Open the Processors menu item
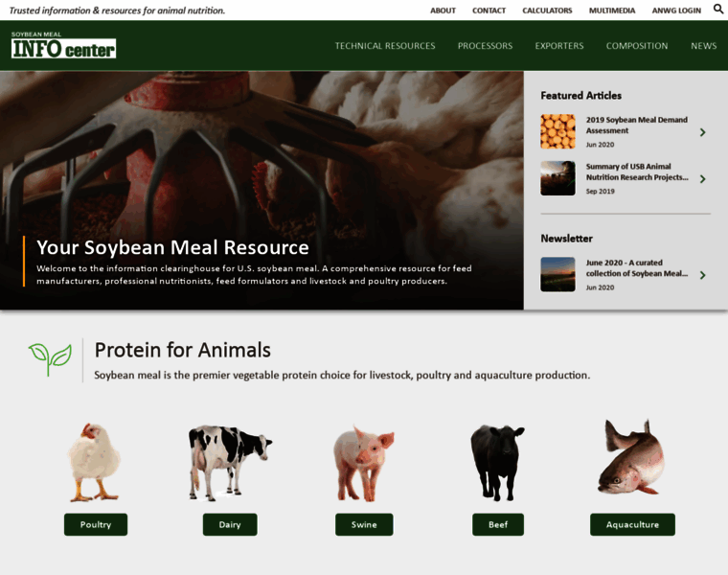 click(485, 46)
